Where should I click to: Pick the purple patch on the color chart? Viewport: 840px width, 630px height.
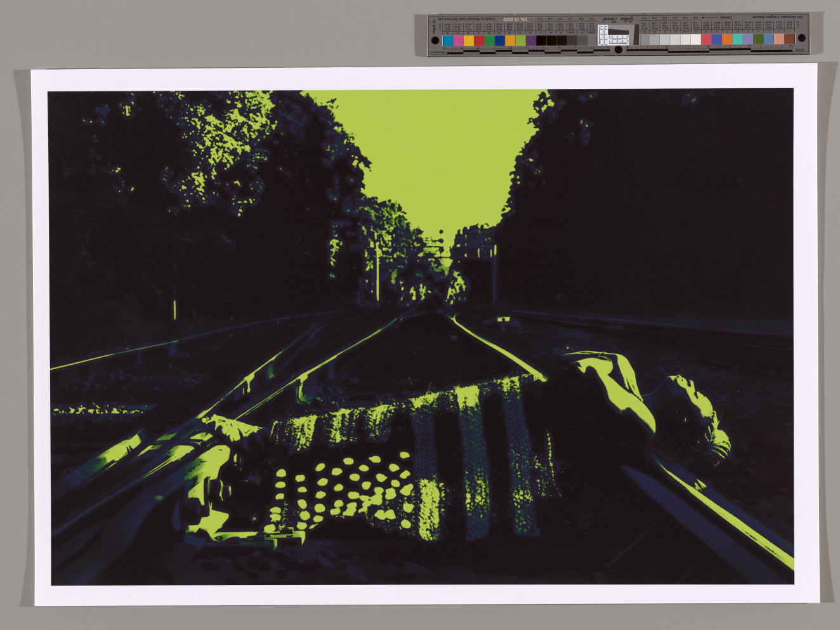click(530, 41)
